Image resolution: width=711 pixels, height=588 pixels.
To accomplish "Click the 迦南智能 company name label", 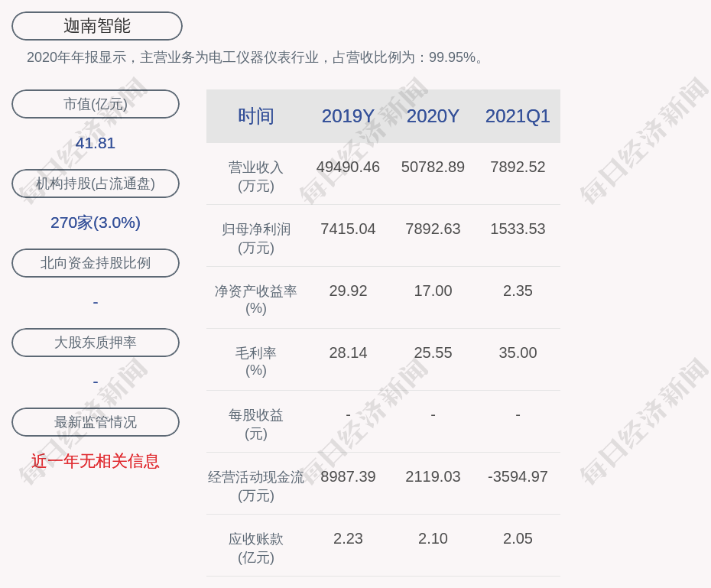I will pos(96,26).
